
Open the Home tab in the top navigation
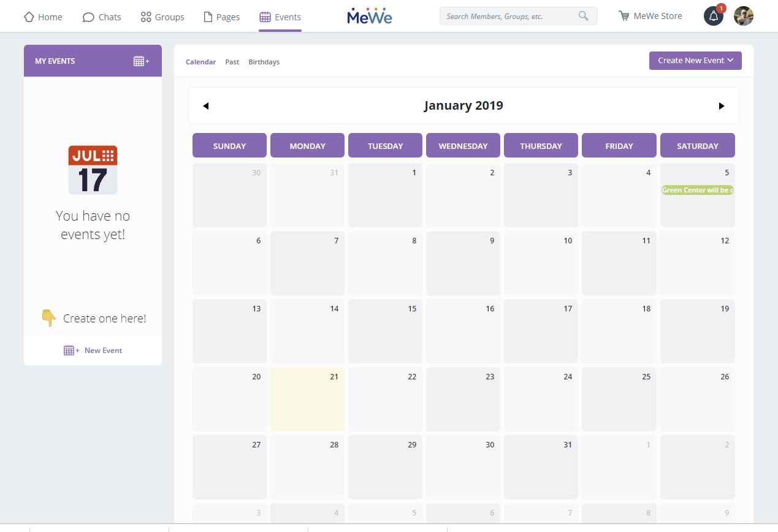[43, 17]
